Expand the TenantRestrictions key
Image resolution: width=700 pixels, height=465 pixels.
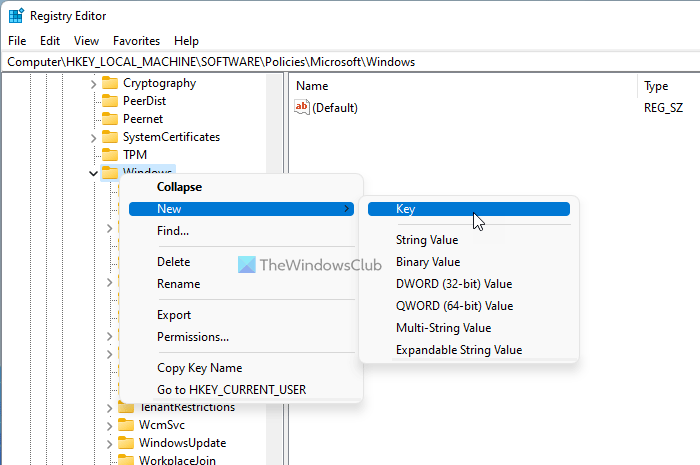109,408
